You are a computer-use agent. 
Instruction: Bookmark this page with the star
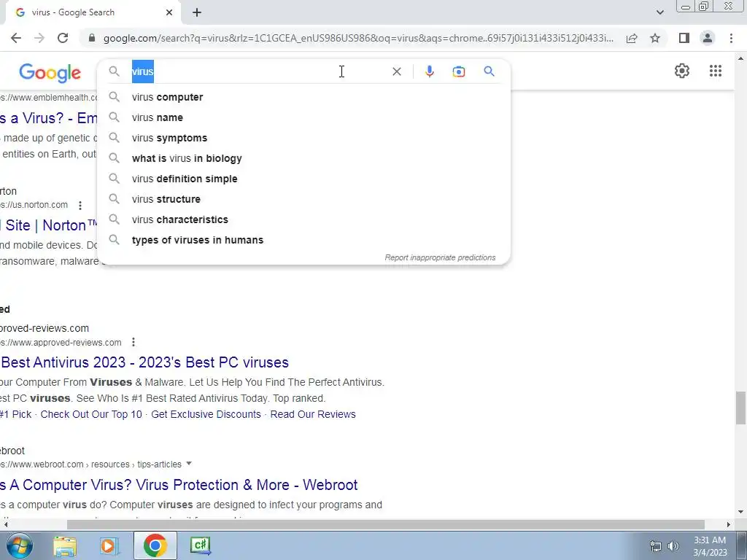click(655, 38)
